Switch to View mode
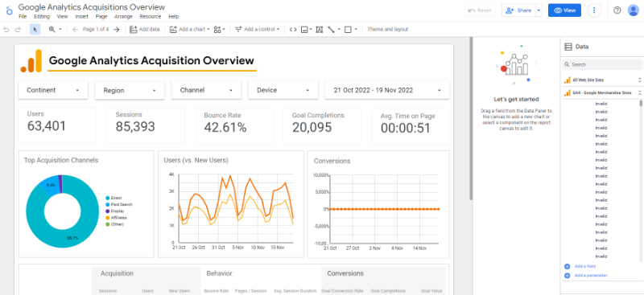The width and height of the screenshot is (644, 295). (565, 10)
